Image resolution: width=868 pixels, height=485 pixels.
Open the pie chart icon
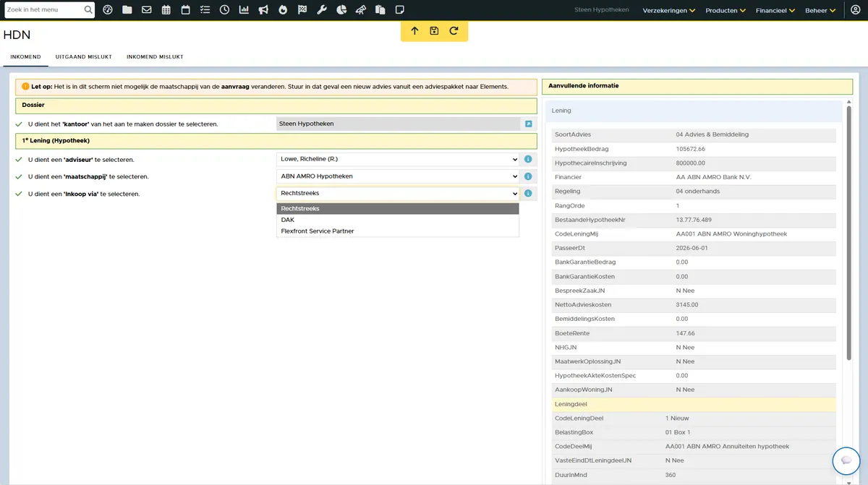341,10
